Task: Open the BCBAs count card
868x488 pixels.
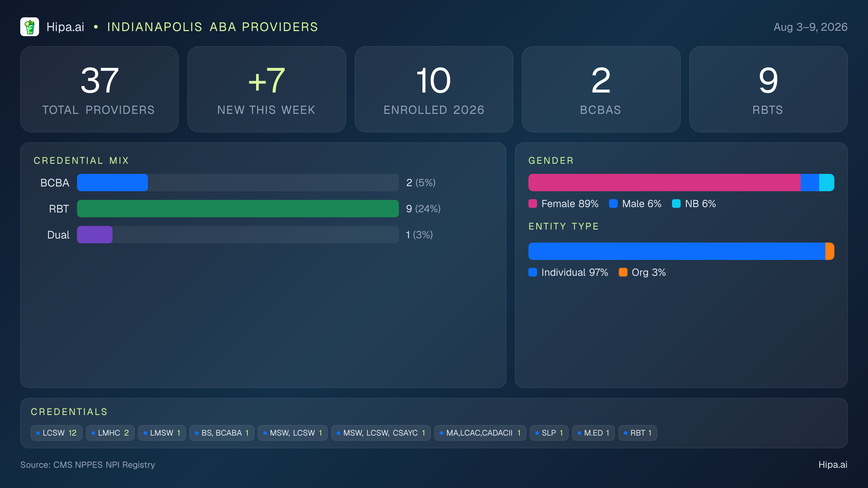Action: [x=601, y=89]
